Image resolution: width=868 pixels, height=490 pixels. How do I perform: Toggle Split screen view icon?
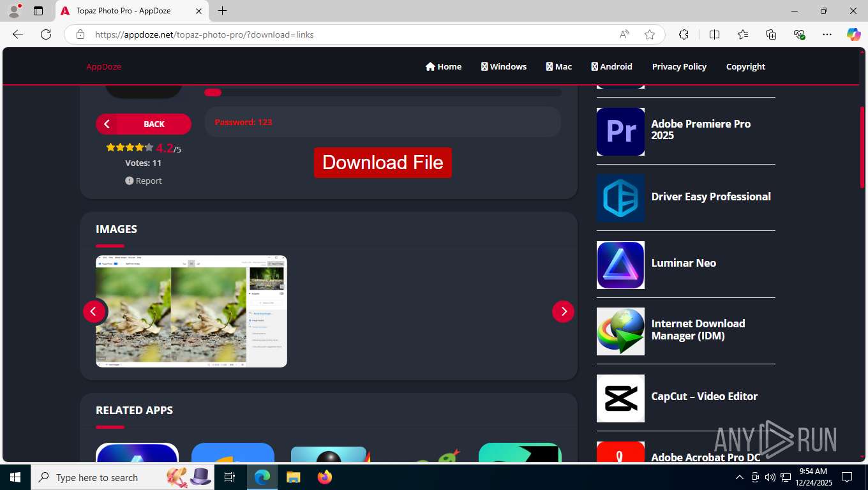pos(714,34)
